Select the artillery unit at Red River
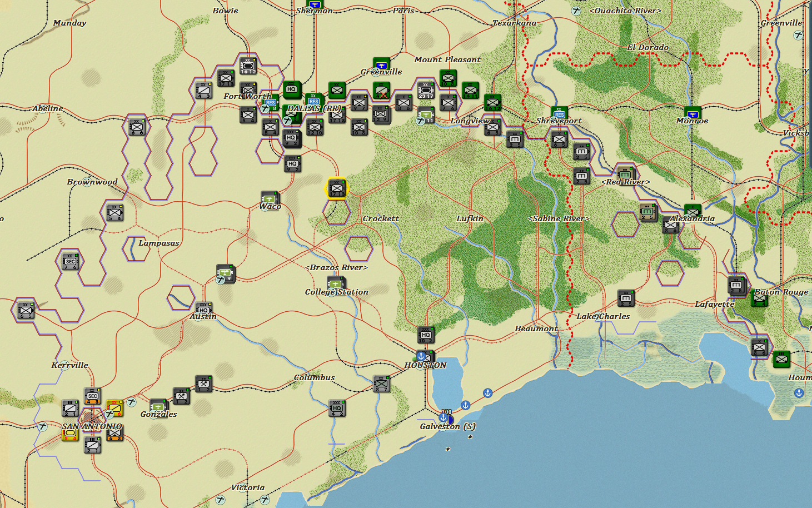 pyautogui.click(x=626, y=174)
